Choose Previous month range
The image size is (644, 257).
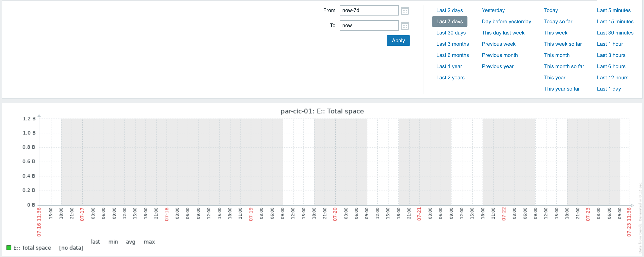tap(500, 55)
